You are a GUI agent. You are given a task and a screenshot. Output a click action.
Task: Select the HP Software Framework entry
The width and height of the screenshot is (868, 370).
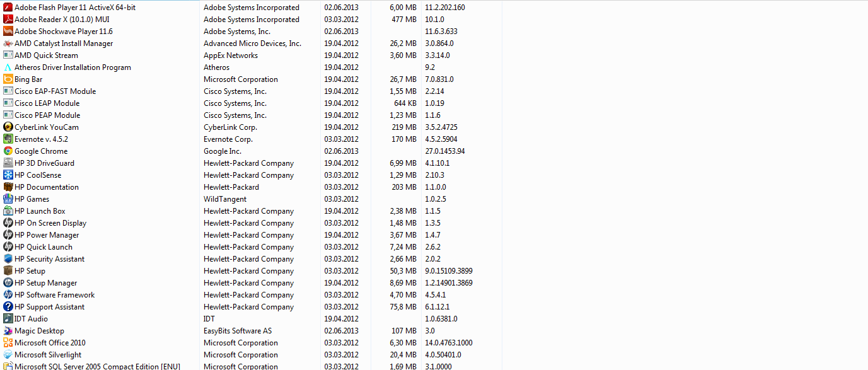click(x=55, y=295)
